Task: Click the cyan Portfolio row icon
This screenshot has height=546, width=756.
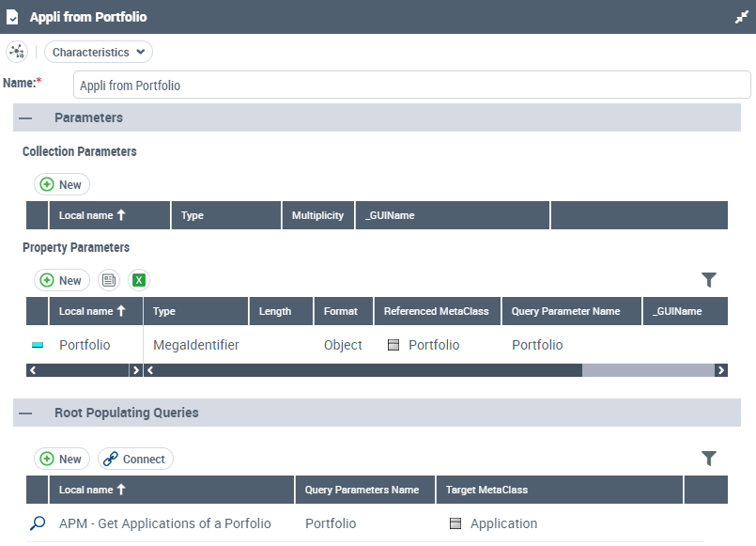Action: tap(38, 345)
